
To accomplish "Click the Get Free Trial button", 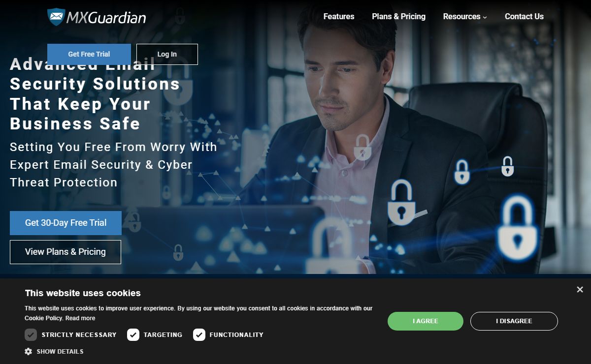I will tap(89, 54).
